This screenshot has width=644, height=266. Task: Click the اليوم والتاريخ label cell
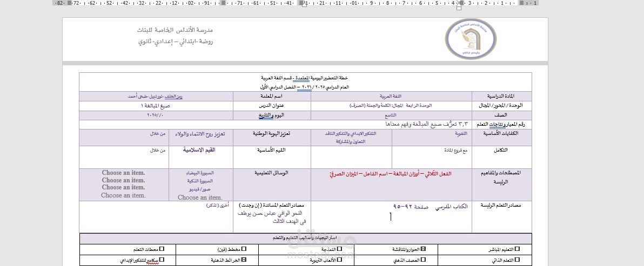click(272, 115)
